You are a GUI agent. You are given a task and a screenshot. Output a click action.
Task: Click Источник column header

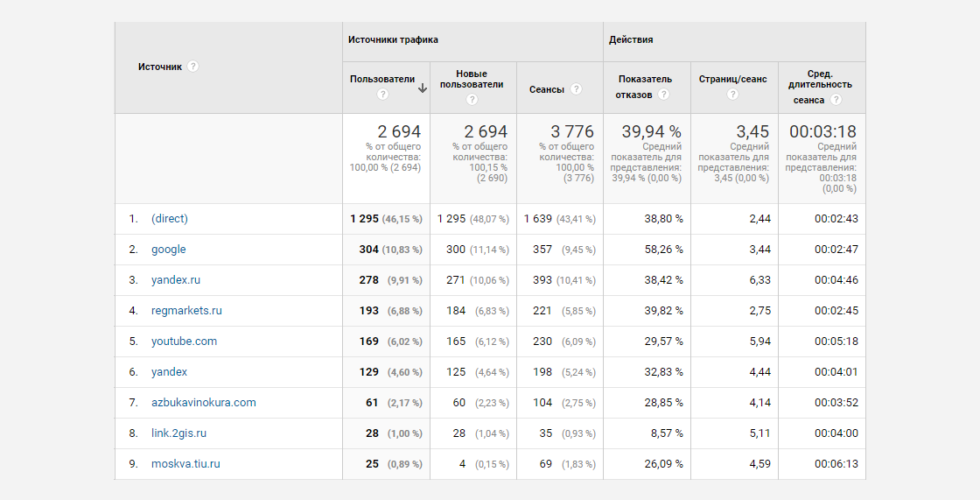160,67
